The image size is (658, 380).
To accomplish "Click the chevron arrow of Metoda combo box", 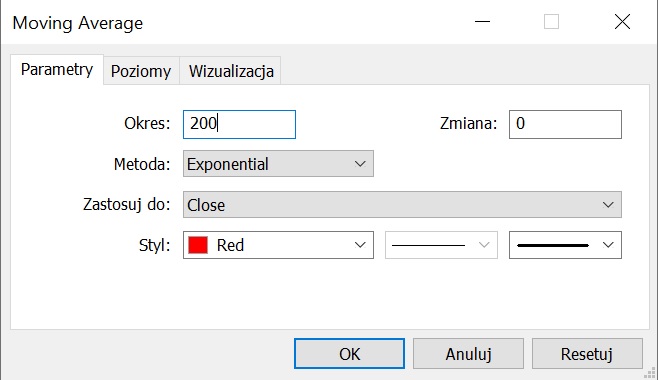I will pos(360,164).
